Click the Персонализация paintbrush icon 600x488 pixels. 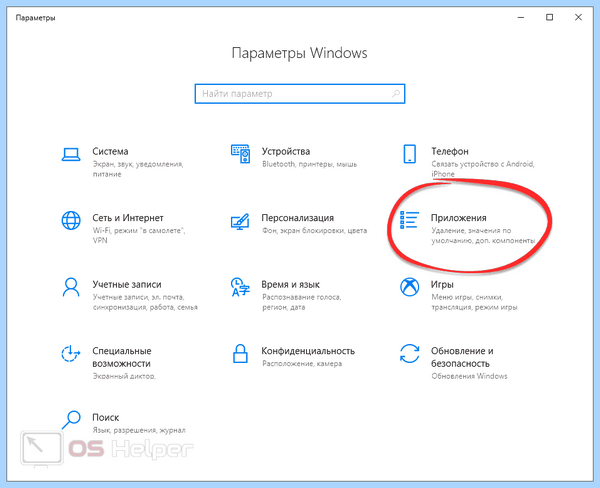(x=240, y=221)
